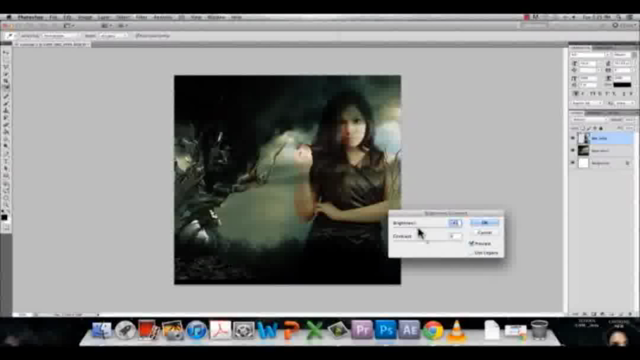640x360 pixels.
Task: Click the middle layer thumbnail
Action: coord(584,151)
